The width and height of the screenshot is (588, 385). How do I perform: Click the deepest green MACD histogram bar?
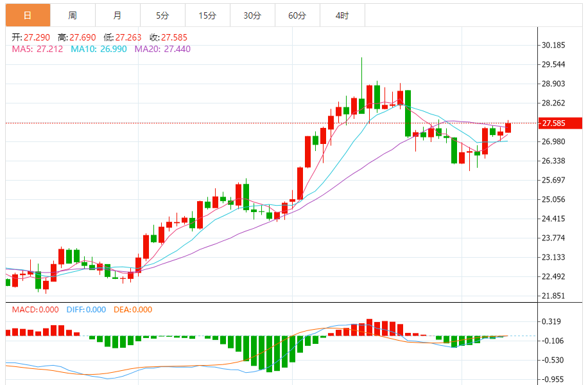(x=269, y=354)
